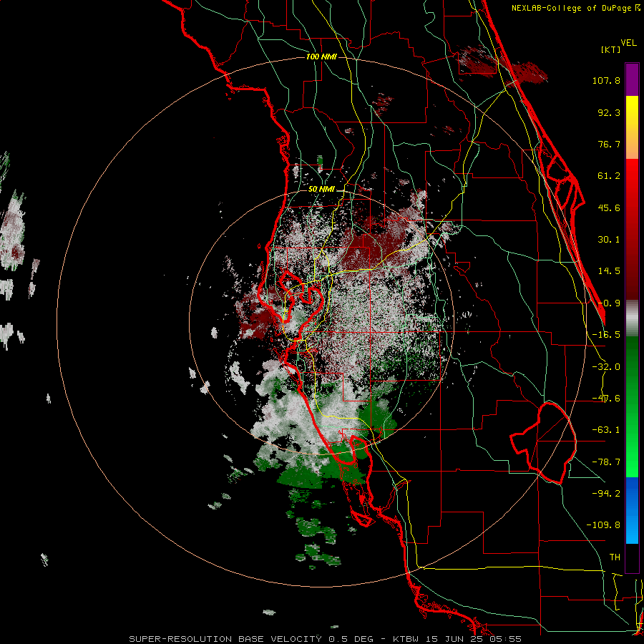Viewport: 644px width, 644px height.
Task: Select the -0.9 scale value
Action: pos(609,303)
